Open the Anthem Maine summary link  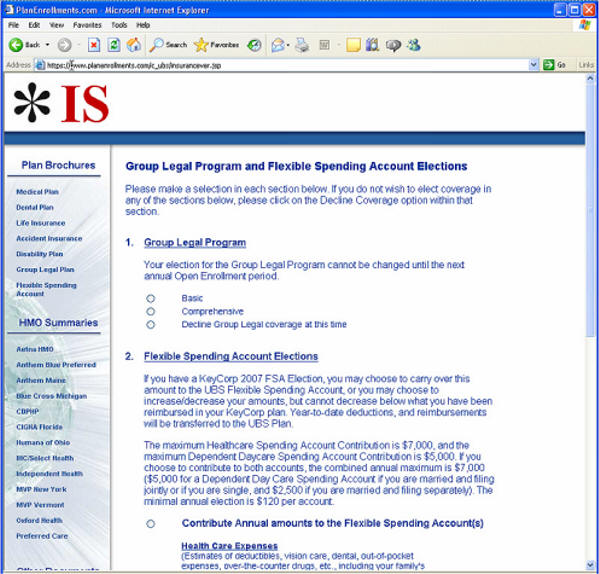click(41, 380)
